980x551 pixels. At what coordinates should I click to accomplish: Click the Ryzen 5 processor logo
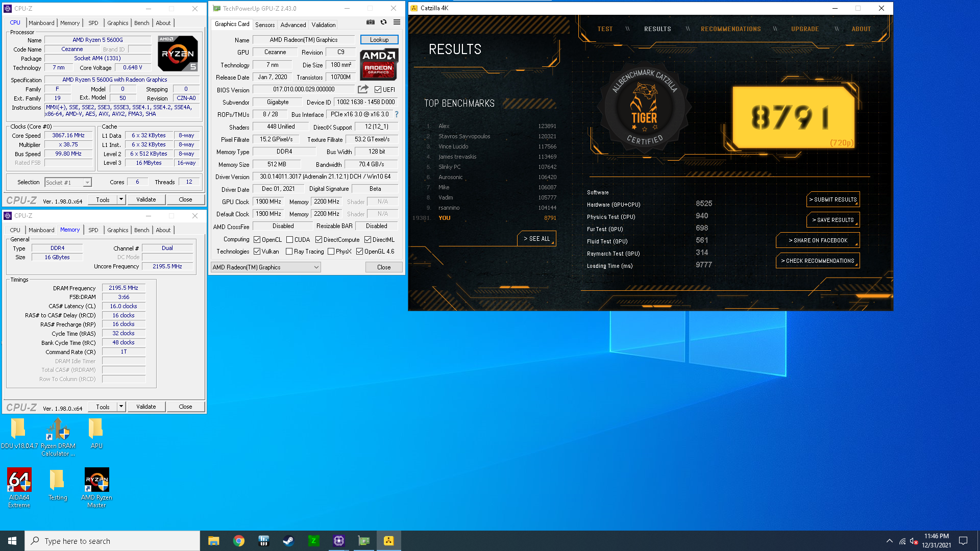(178, 53)
